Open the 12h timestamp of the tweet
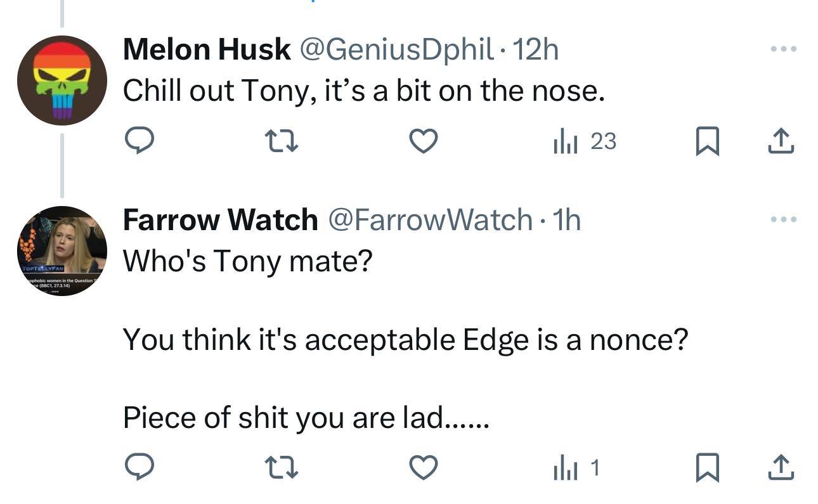The width and height of the screenshot is (818, 504). point(535,49)
